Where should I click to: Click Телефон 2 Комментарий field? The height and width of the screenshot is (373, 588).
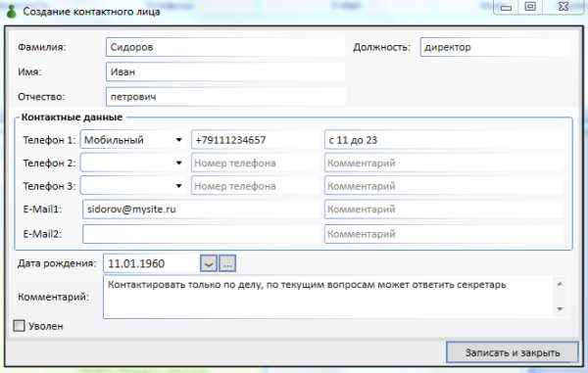445,163
